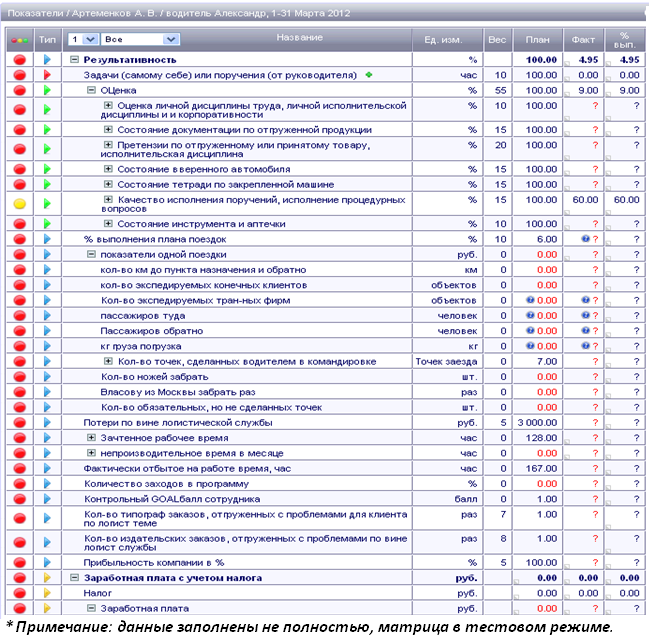The image size is (649, 641).
Task: Open the 'Все' filter dropdown
Action: [x=140, y=39]
